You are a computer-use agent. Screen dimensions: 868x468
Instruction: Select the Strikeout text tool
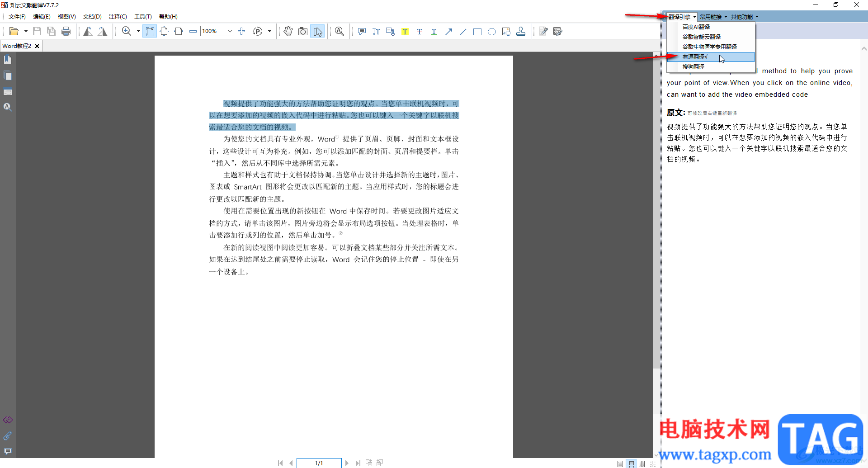tap(420, 31)
